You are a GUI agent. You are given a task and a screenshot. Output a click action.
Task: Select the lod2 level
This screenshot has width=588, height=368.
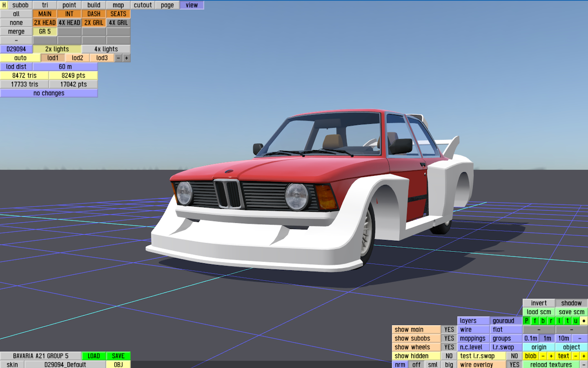point(78,58)
